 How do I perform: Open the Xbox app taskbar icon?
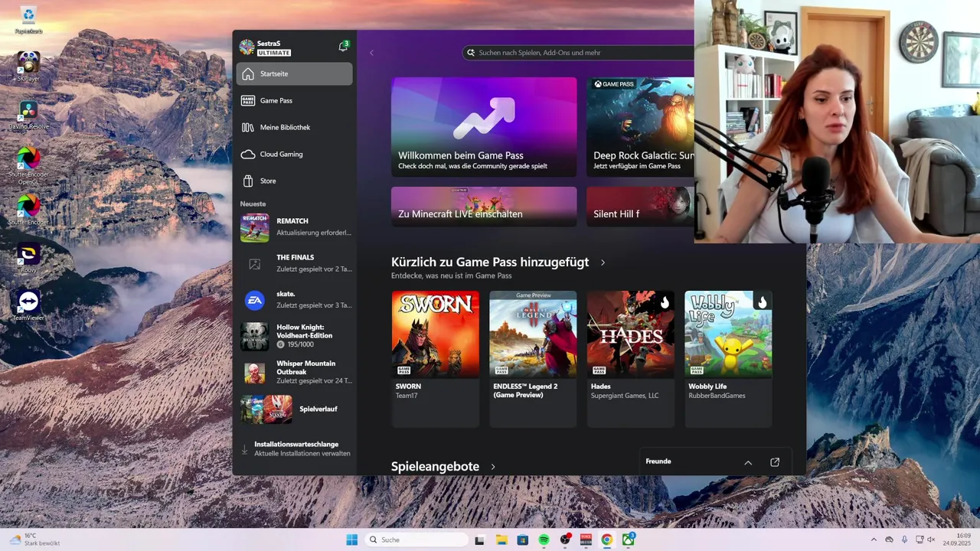[629, 540]
